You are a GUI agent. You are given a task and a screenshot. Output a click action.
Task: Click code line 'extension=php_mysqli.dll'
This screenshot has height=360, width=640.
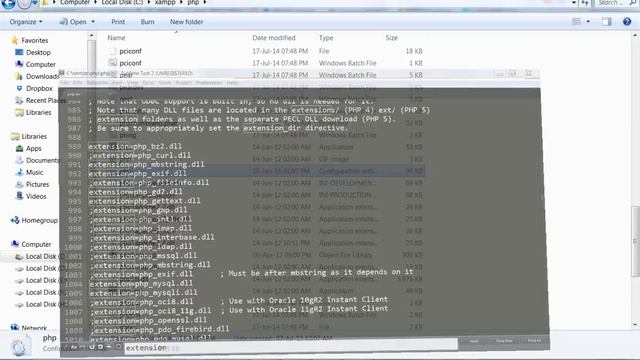144,292
